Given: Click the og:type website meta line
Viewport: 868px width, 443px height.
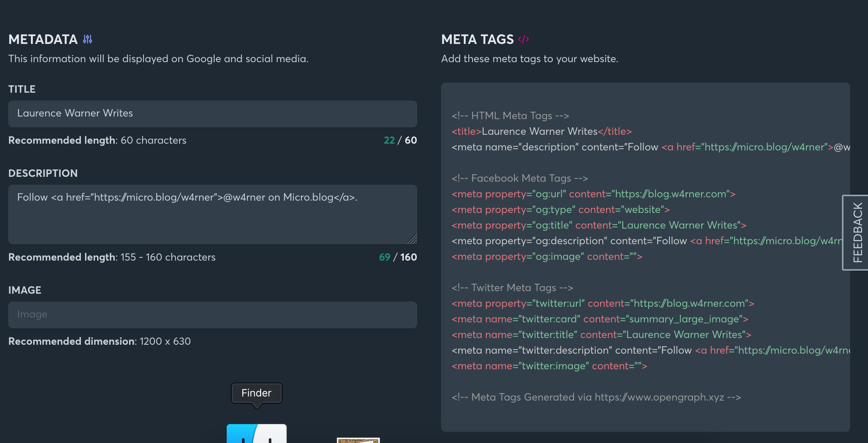Looking at the screenshot, I should [x=560, y=210].
